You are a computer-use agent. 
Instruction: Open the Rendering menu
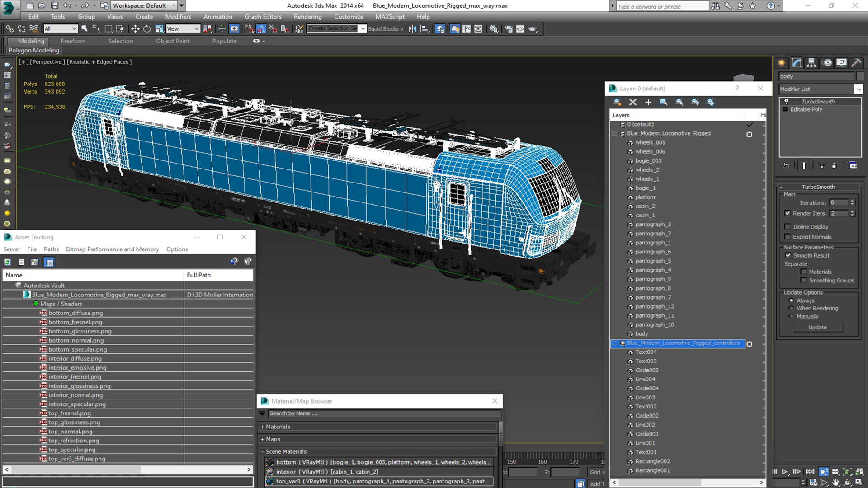(307, 17)
